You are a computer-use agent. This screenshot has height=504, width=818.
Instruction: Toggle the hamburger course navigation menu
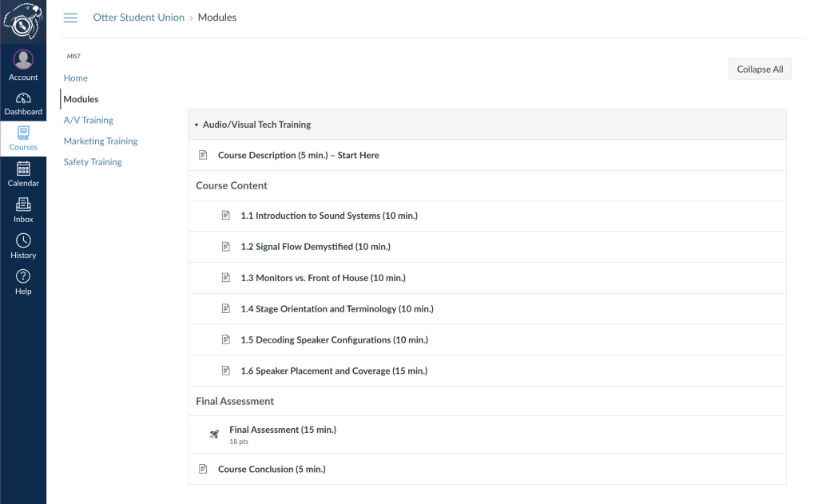[70, 18]
